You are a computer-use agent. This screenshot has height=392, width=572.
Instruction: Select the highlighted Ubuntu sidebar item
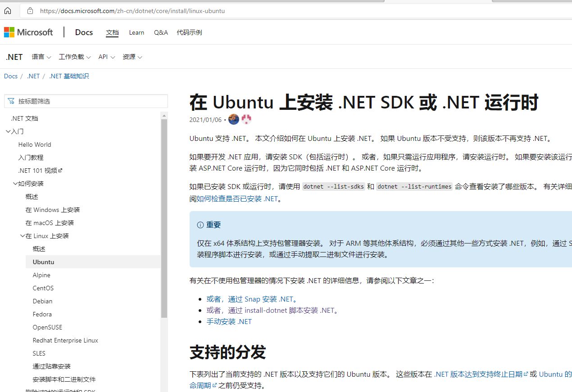pyautogui.click(x=93, y=262)
